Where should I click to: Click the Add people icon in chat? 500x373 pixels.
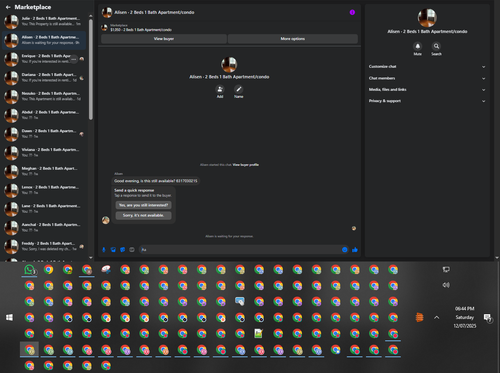tap(220, 89)
